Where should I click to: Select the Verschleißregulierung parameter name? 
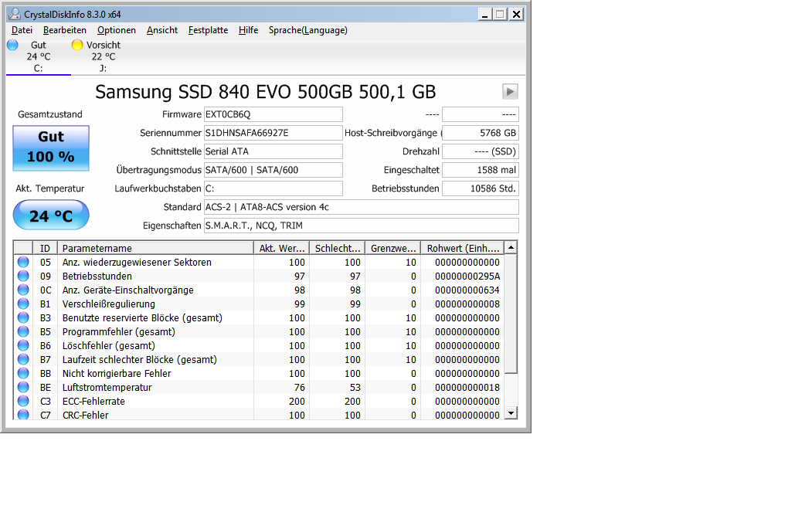109,304
